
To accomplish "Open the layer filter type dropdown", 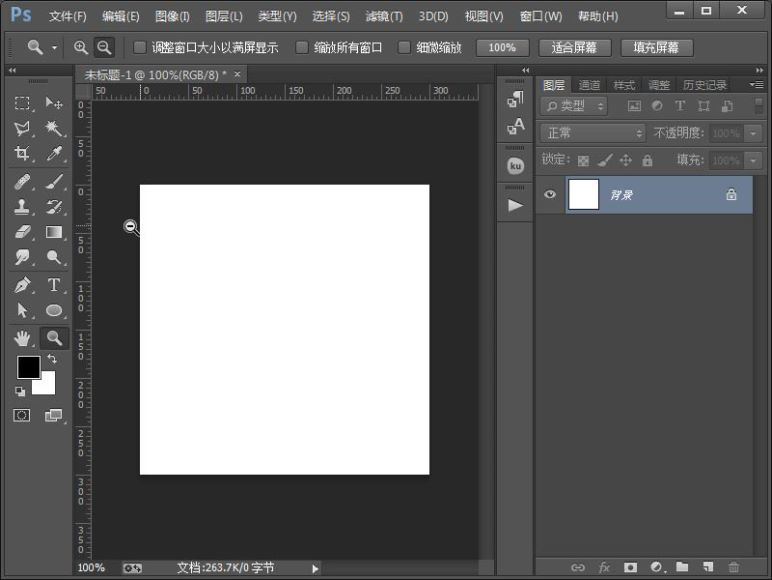I will click(574, 106).
